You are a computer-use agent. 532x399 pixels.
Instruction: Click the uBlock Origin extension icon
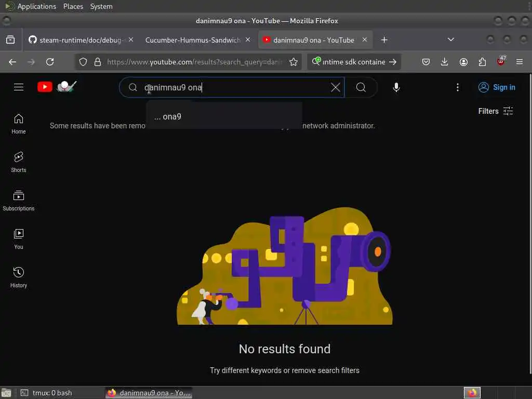[x=501, y=61]
